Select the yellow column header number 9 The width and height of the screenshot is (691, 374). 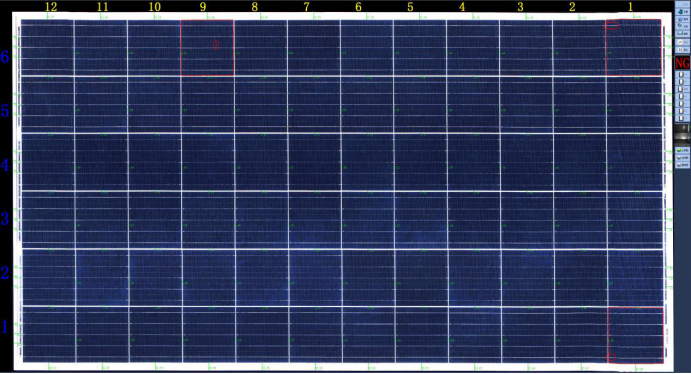point(203,7)
